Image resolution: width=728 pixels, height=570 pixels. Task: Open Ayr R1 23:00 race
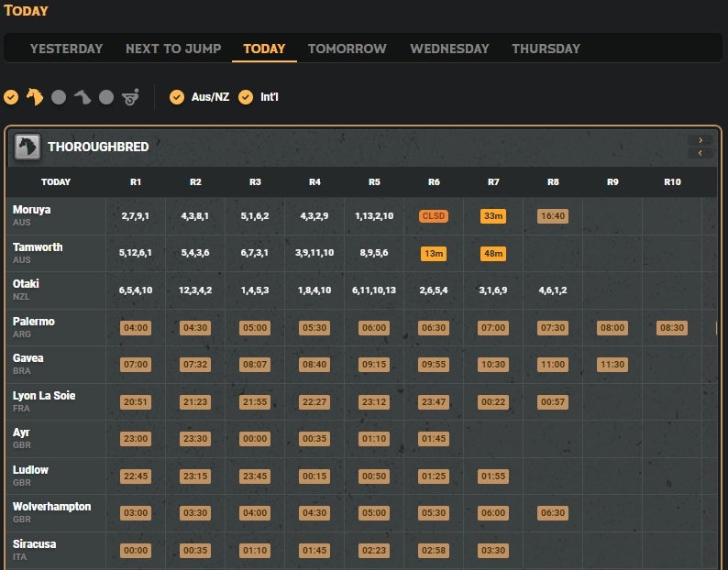click(136, 439)
